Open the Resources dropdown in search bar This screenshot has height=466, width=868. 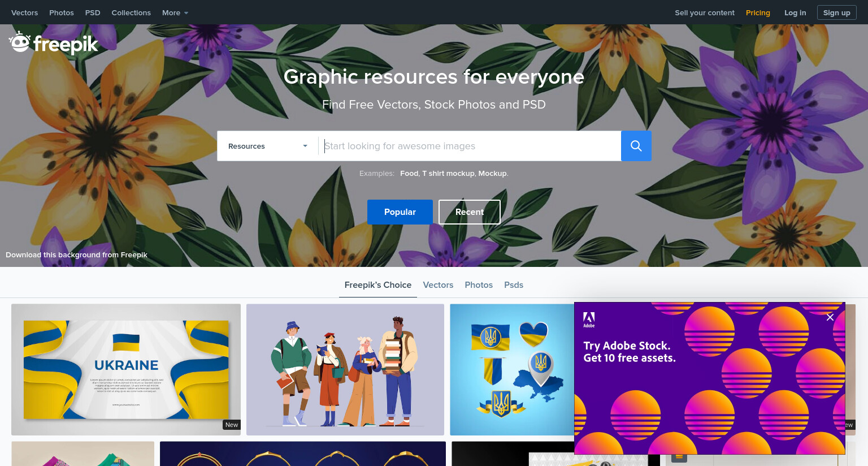click(268, 146)
